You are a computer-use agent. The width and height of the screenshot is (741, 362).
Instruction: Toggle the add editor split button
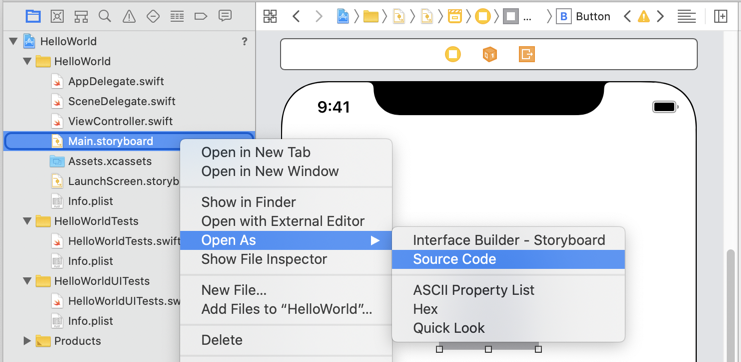pos(721,17)
